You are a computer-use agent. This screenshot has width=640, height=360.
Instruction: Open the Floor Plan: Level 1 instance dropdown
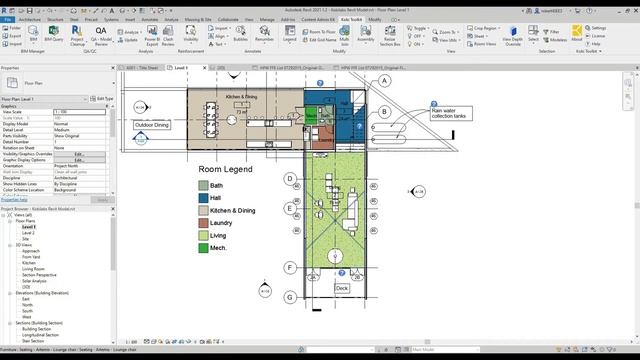(85, 99)
